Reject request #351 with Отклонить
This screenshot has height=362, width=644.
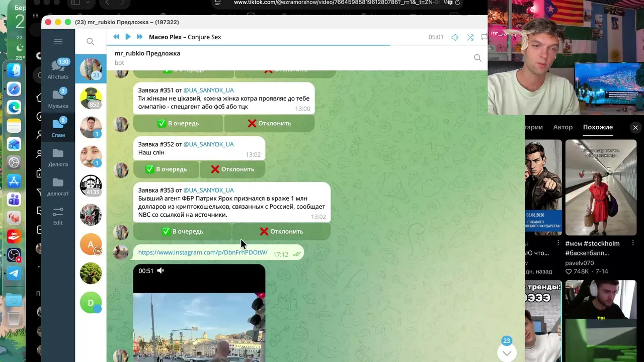(269, 123)
